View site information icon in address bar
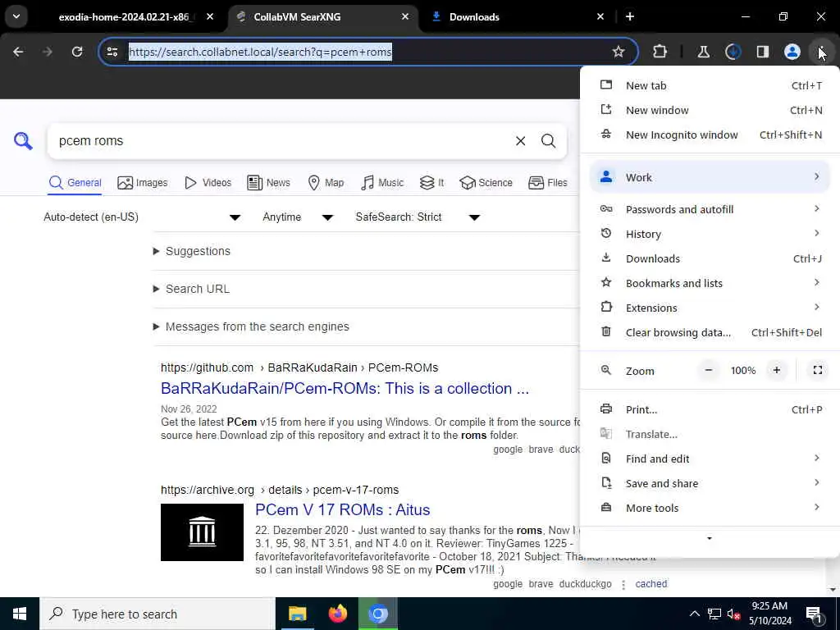This screenshot has width=840, height=630. pos(112,52)
